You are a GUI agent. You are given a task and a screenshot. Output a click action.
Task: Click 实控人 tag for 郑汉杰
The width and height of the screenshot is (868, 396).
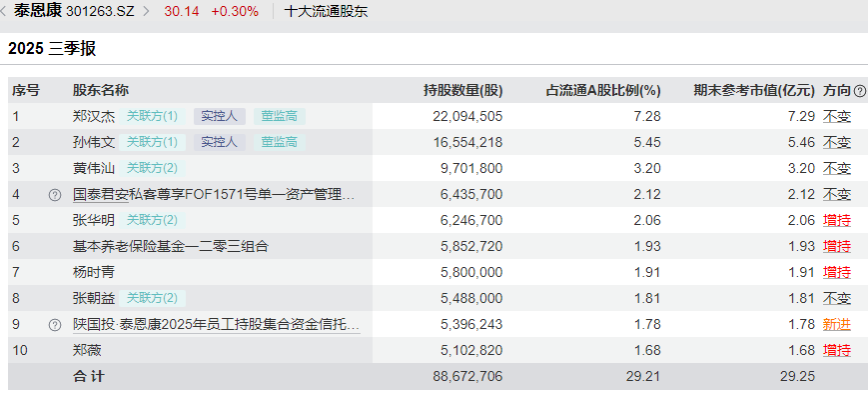point(219,116)
